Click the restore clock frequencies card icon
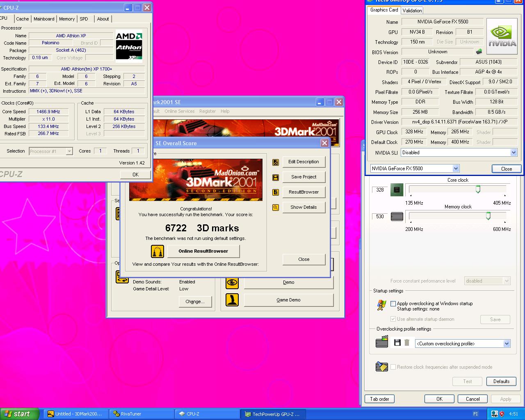 coord(382,367)
